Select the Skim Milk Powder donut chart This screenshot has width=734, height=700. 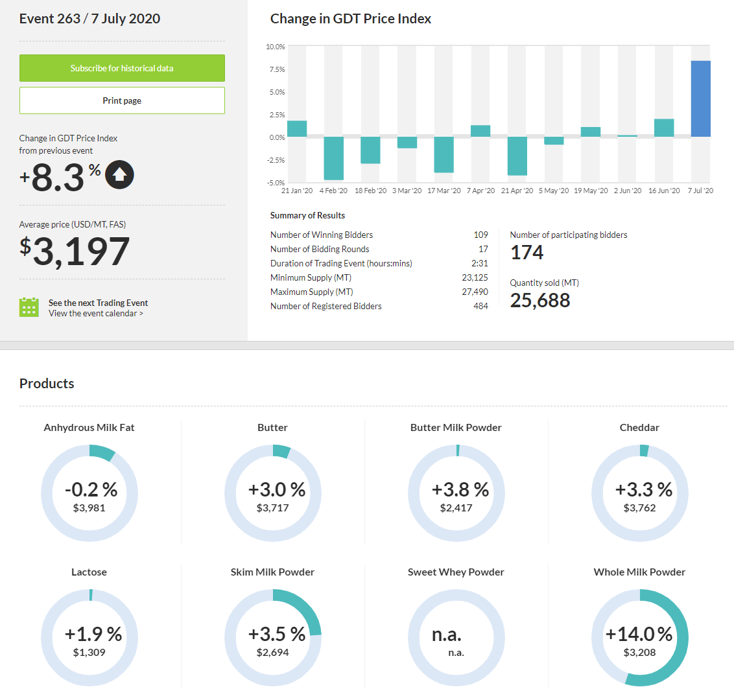tap(273, 638)
